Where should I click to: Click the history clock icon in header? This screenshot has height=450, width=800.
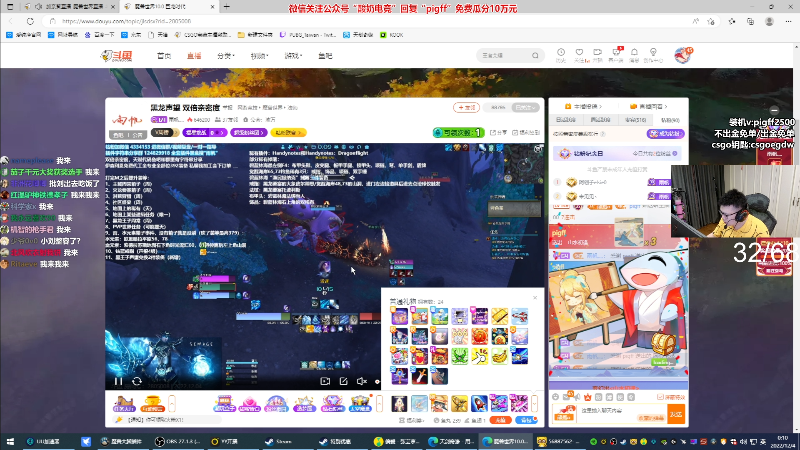(561, 52)
